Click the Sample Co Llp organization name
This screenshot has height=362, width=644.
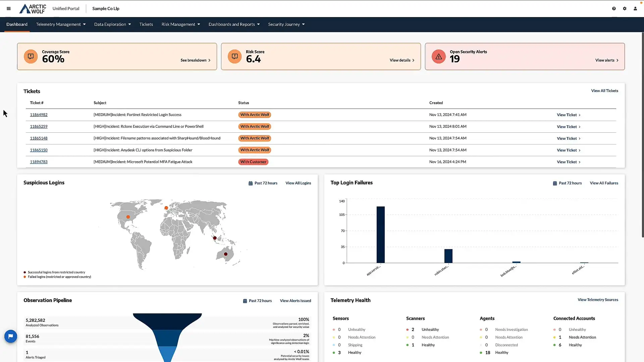tap(106, 9)
